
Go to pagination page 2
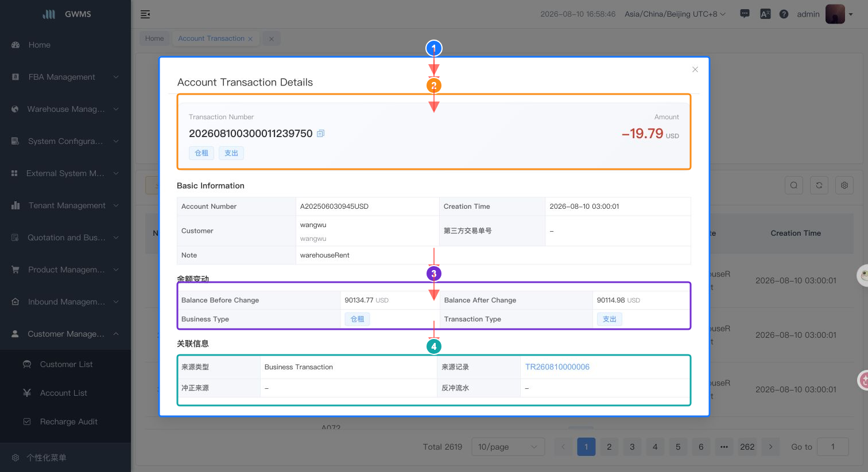609,447
